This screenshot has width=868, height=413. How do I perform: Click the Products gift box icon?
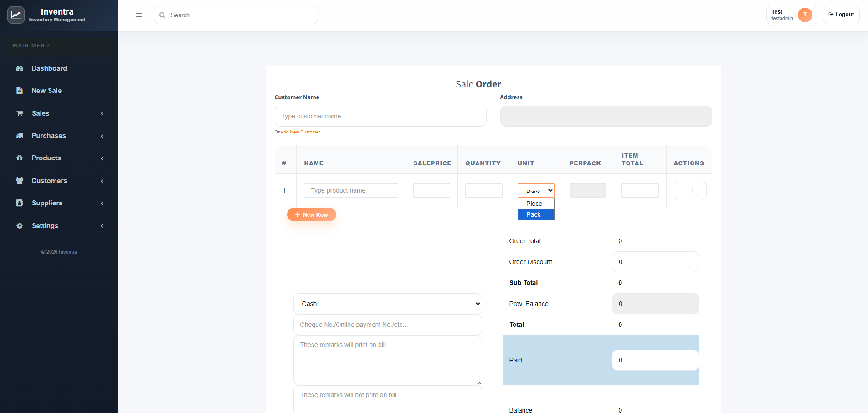tap(20, 158)
